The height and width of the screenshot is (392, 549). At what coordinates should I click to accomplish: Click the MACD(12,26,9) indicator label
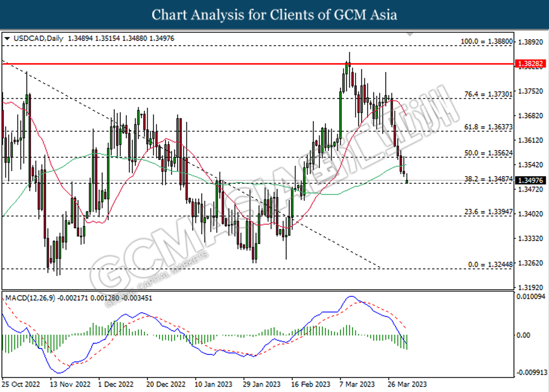click(x=30, y=298)
